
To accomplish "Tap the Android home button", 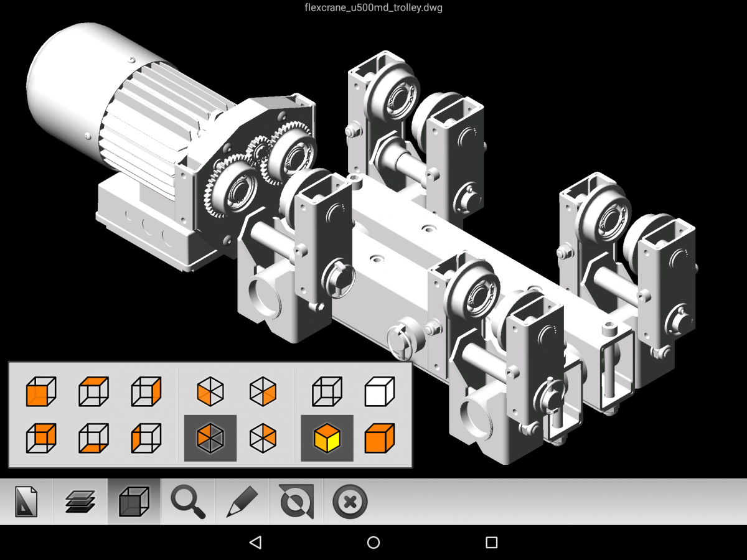I will [373, 542].
